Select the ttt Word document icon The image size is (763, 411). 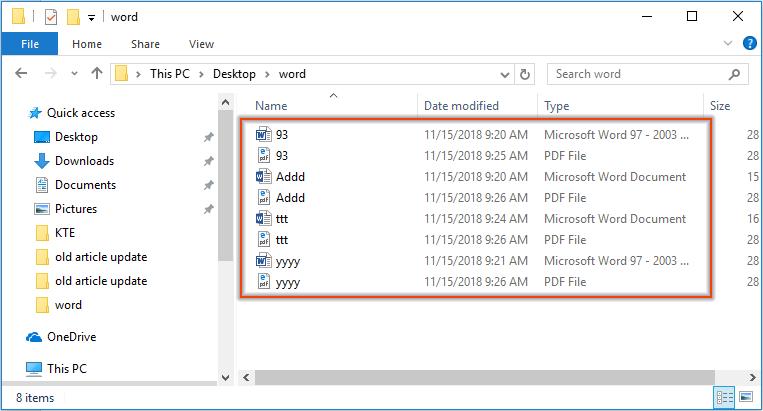(263, 218)
